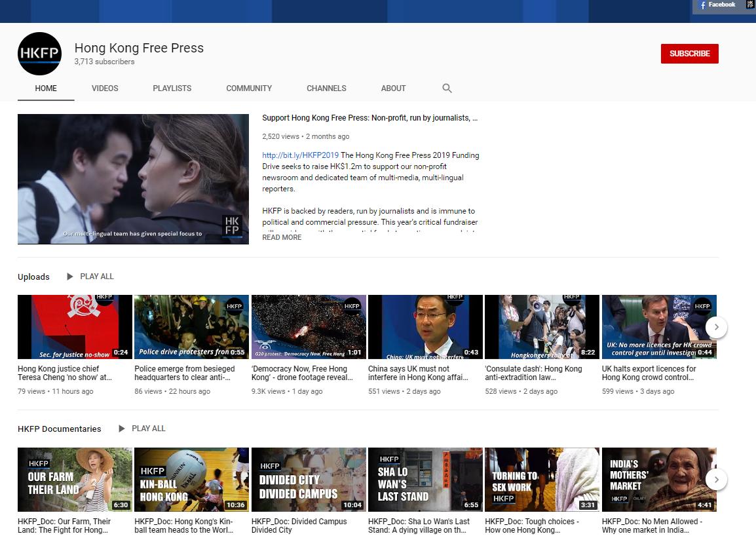
Task: Open title 'Hong Kong justice chief Teresa Cheng'
Action: [x=65, y=373]
